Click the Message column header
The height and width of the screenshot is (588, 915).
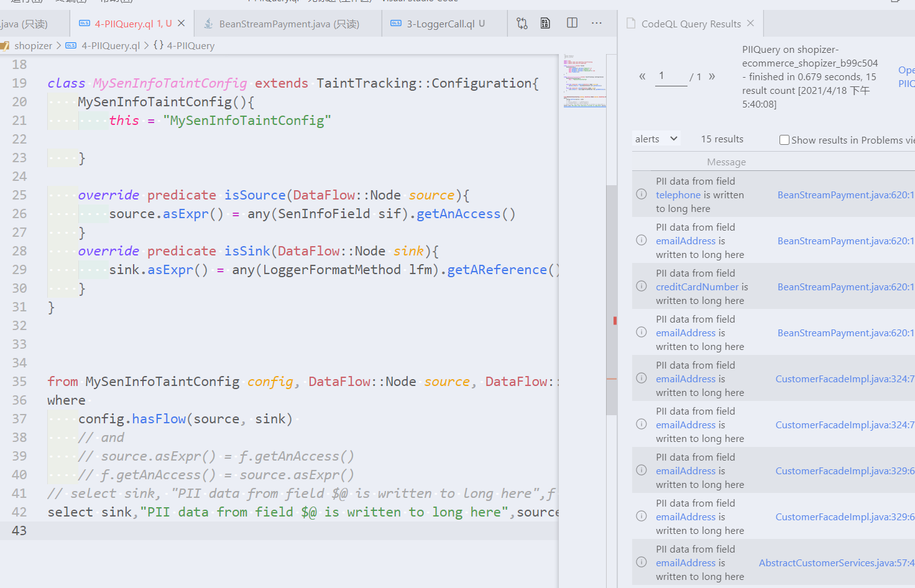(x=726, y=162)
